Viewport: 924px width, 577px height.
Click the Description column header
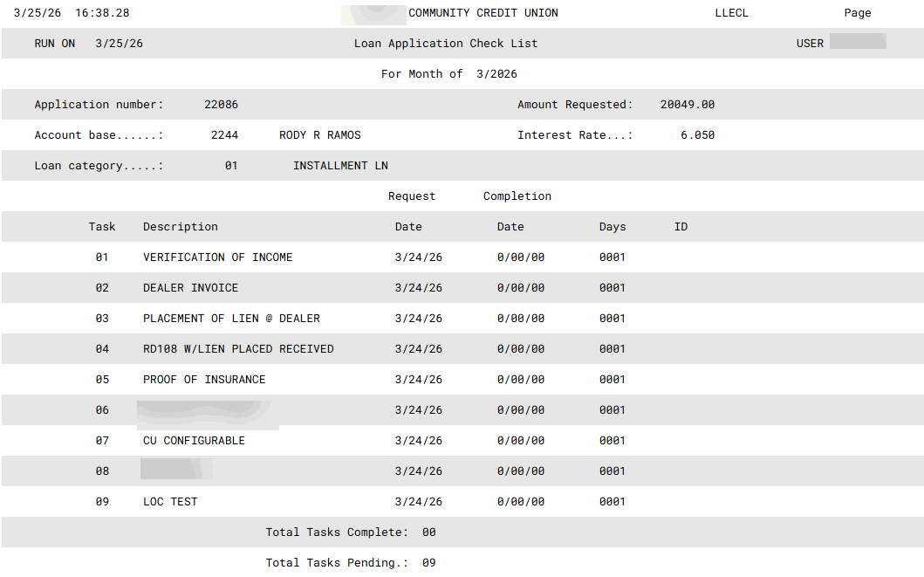(x=181, y=227)
